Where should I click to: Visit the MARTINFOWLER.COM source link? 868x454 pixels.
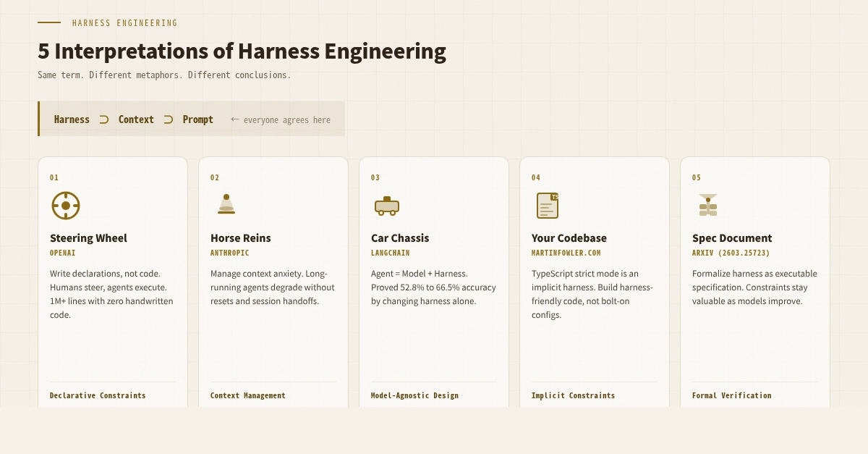pos(565,253)
